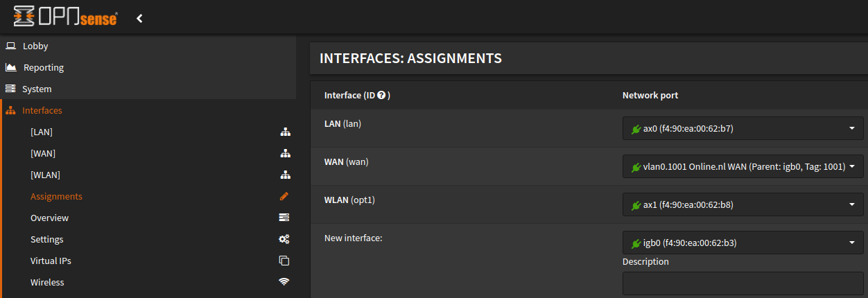
Task: Open the WLAN ax1 port dropdown
Action: [743, 204]
